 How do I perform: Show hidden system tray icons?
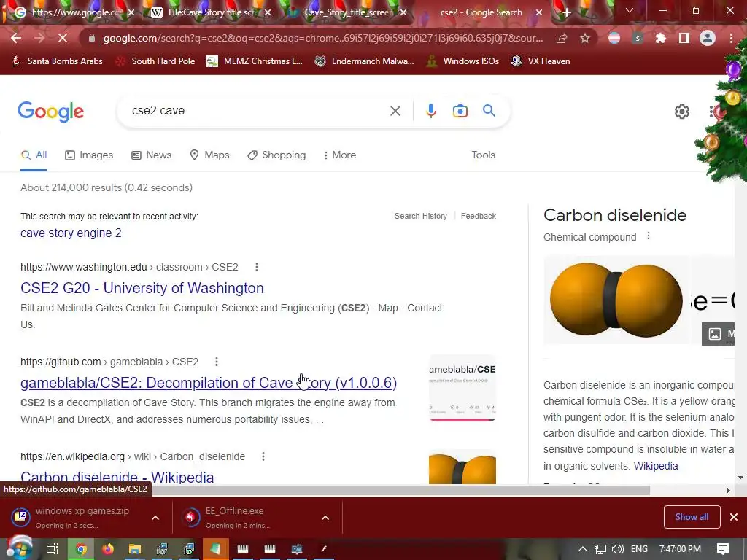coord(582,549)
